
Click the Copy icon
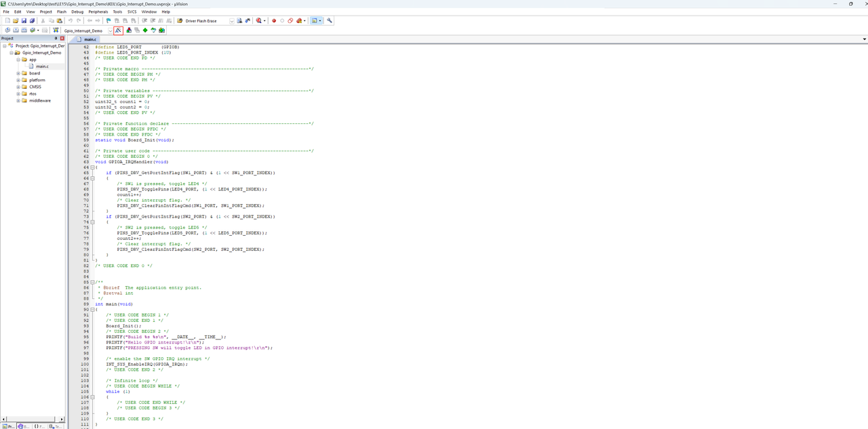(51, 21)
